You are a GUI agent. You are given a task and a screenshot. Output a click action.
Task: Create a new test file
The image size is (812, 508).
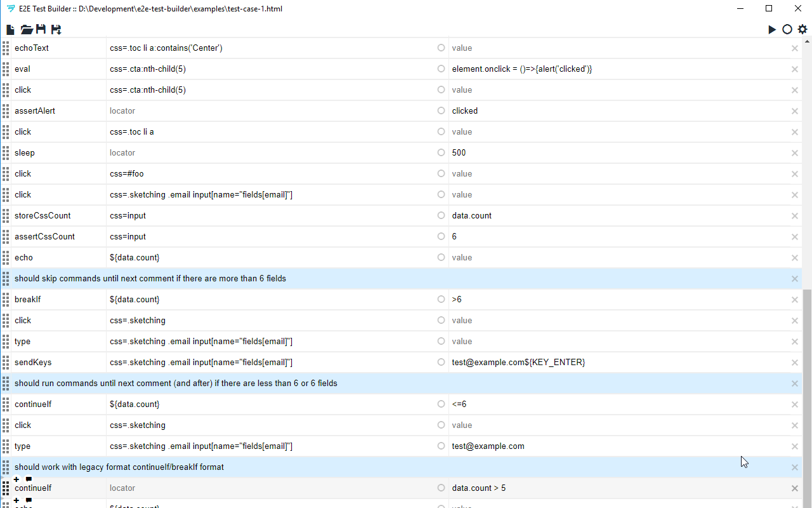point(10,29)
